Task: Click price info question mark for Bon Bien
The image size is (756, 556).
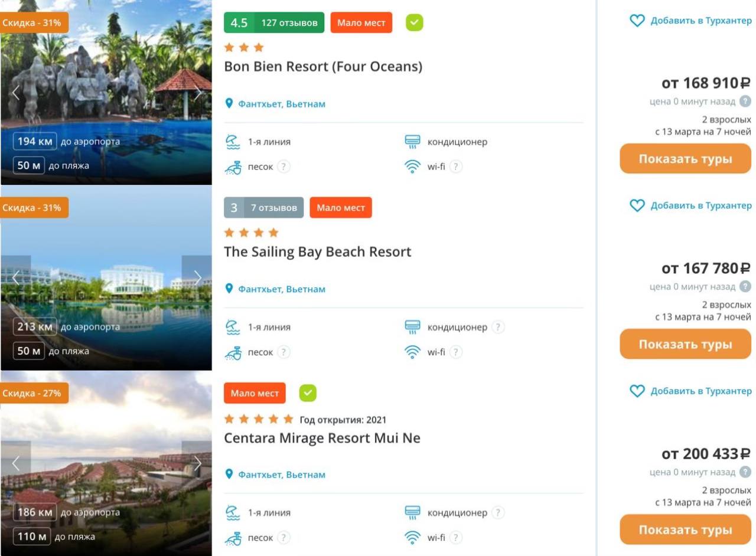Action: pos(745,102)
